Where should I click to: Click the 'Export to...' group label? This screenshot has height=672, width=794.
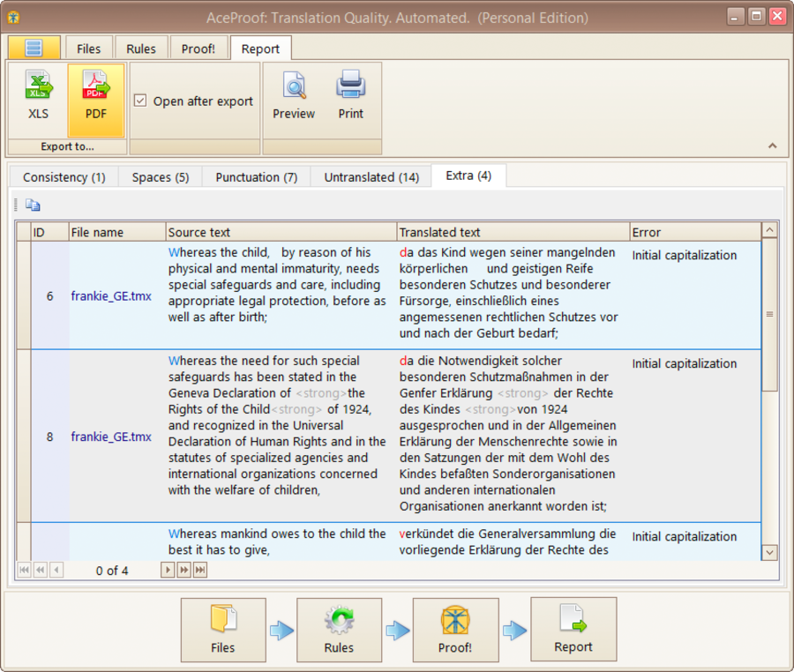tap(67, 146)
